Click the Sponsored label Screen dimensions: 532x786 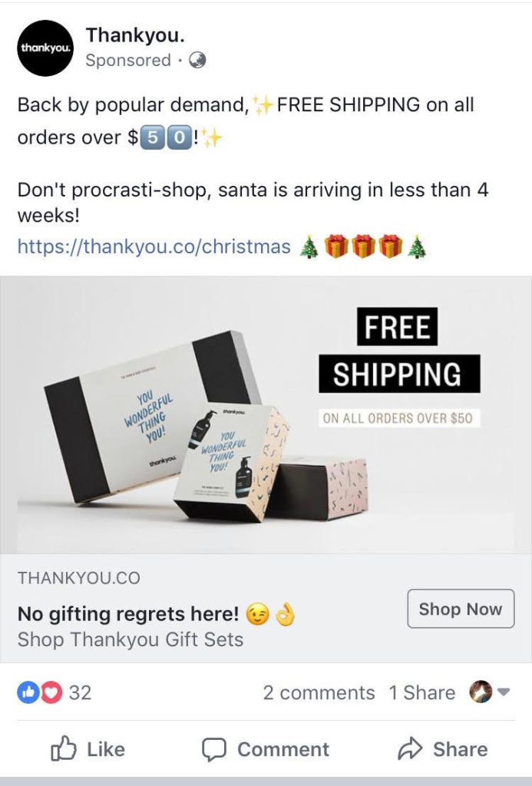tap(128, 60)
